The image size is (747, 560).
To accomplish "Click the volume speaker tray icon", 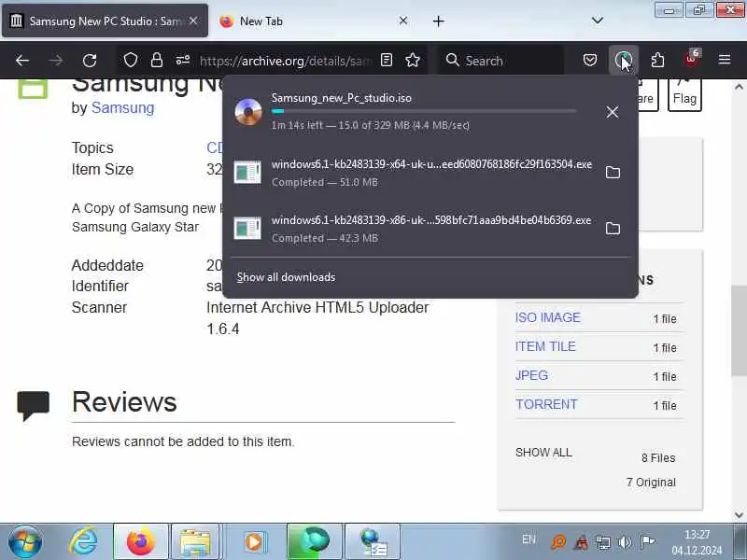I will point(625,541).
